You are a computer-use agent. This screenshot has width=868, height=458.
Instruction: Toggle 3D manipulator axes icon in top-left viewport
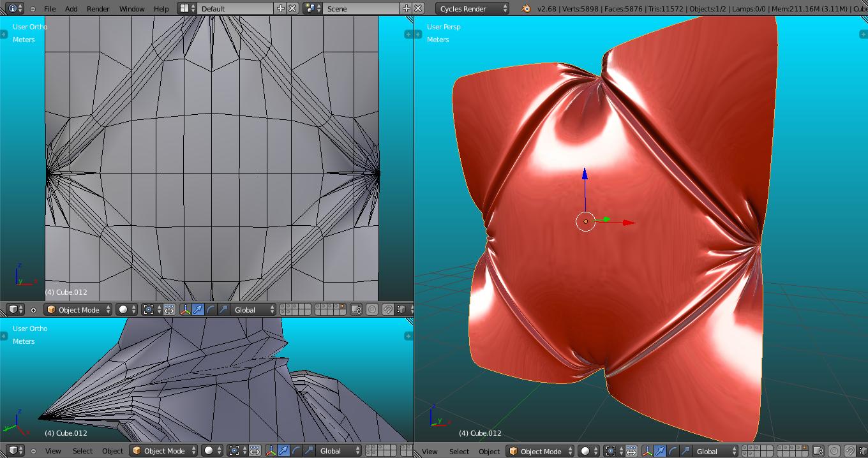(185, 310)
